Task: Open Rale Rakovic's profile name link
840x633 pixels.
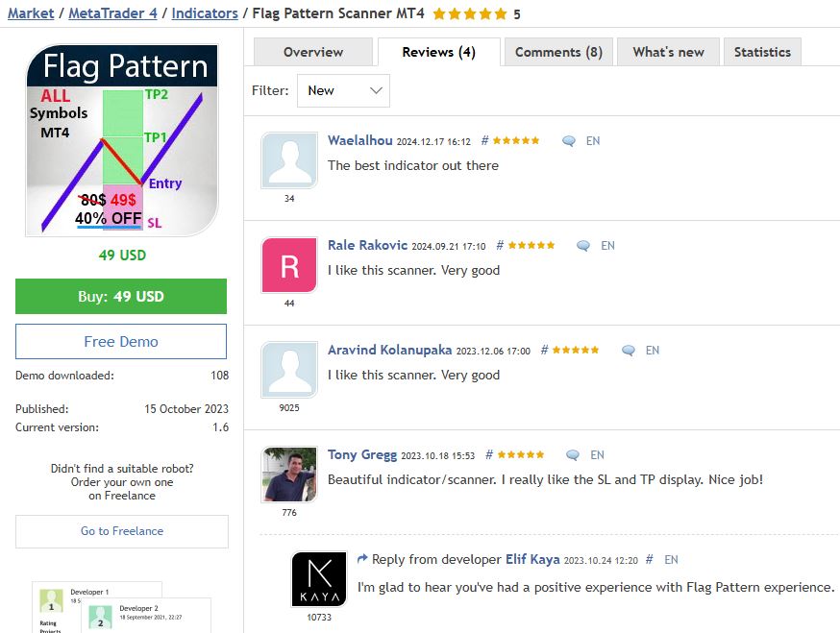Action: (x=367, y=245)
